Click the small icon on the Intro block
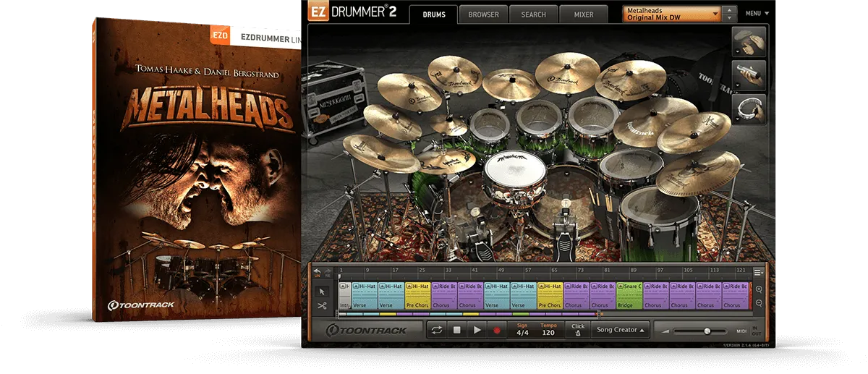868x374 pixels. [343, 286]
